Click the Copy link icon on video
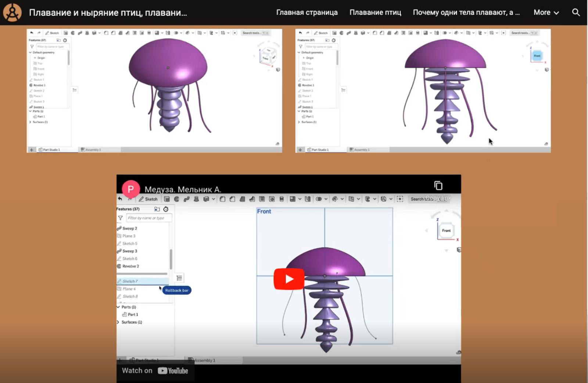 (438, 186)
